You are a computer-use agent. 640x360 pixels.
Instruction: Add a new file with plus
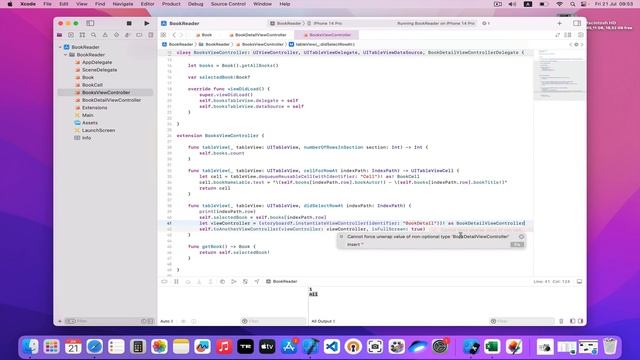60,321
